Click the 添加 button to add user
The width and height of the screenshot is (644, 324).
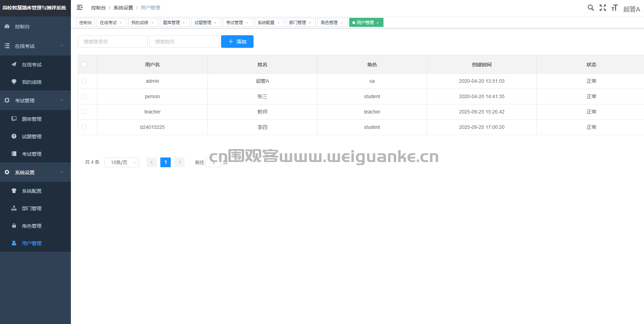point(237,42)
